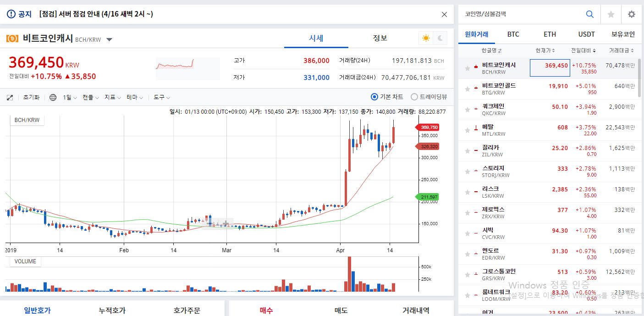Show favorite coins with the header star icon
The image size is (644, 316).
(x=611, y=14)
